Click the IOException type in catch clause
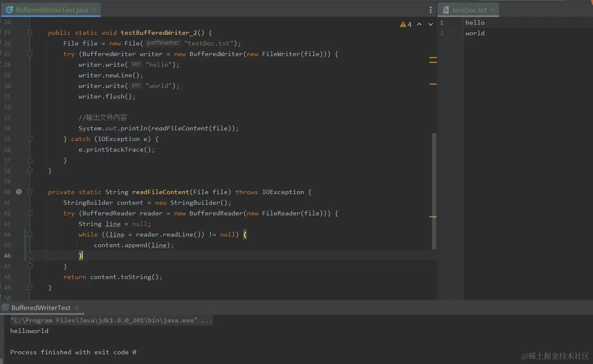The height and width of the screenshot is (364, 593). click(x=119, y=139)
